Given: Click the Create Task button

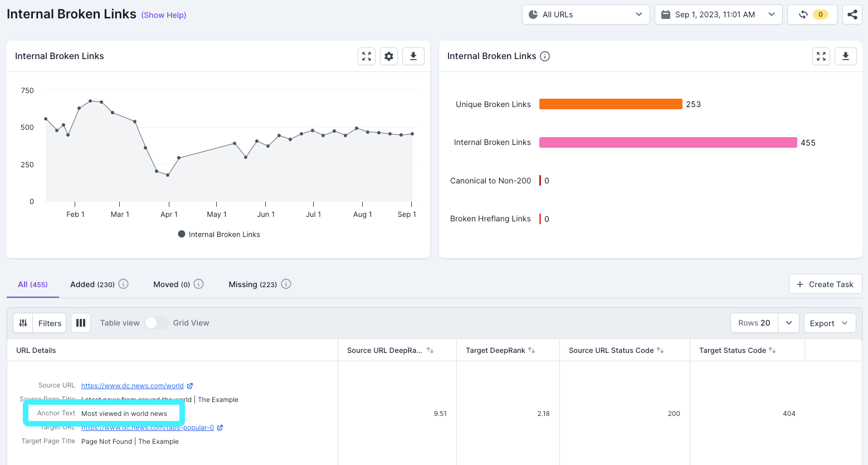Looking at the screenshot, I should tap(825, 284).
